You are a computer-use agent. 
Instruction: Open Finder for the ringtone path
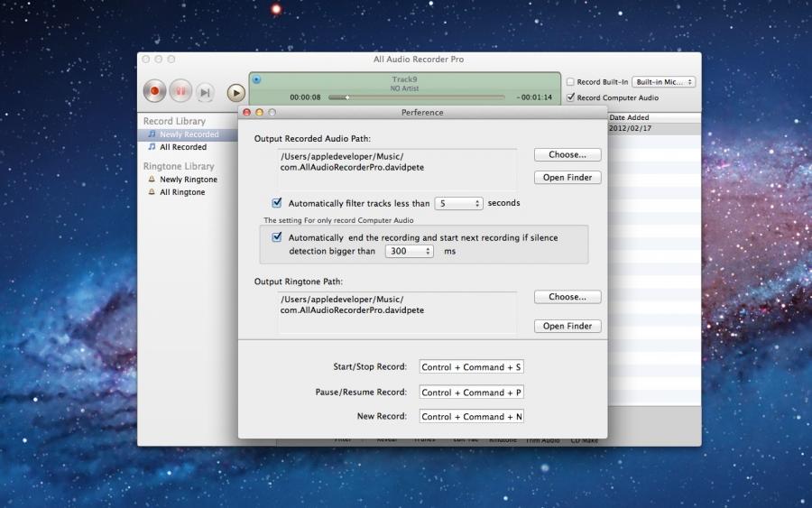[x=567, y=326]
